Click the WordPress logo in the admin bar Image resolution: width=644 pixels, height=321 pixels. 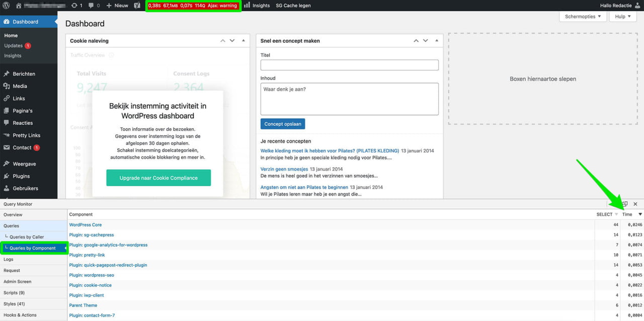point(6,6)
